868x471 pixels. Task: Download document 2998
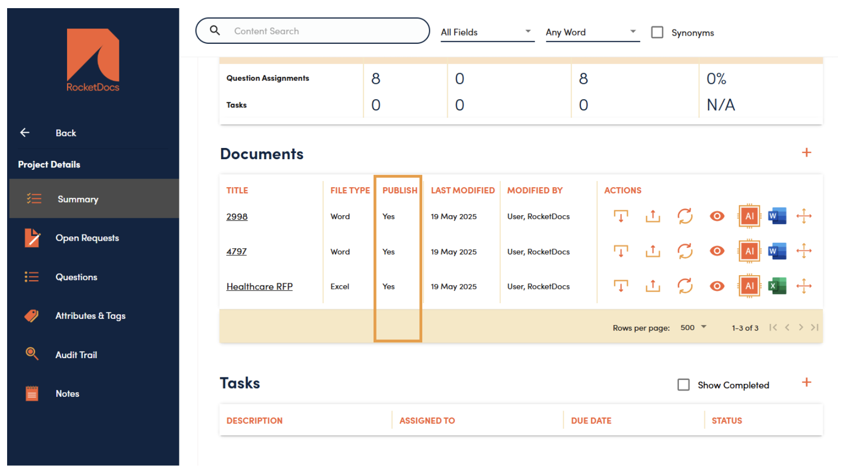click(621, 216)
